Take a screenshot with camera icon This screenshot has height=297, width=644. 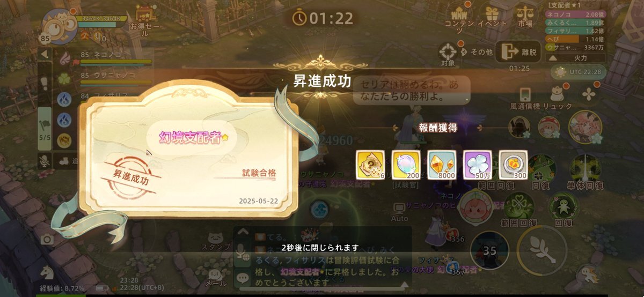47,239
